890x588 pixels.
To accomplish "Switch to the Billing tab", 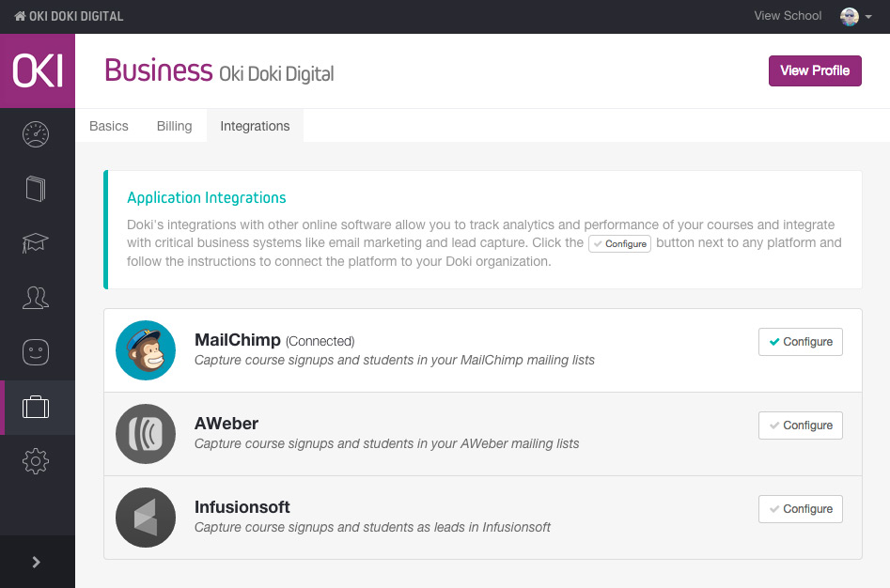I will click(x=174, y=126).
